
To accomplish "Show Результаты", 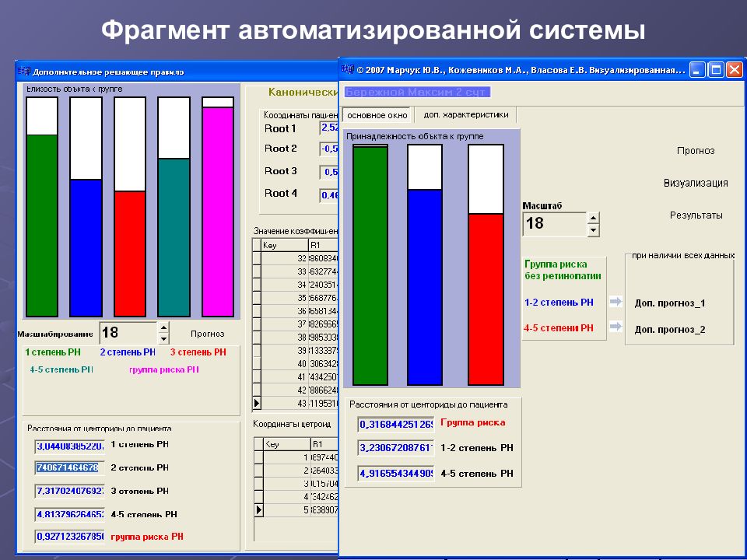I will pyautogui.click(x=696, y=215).
